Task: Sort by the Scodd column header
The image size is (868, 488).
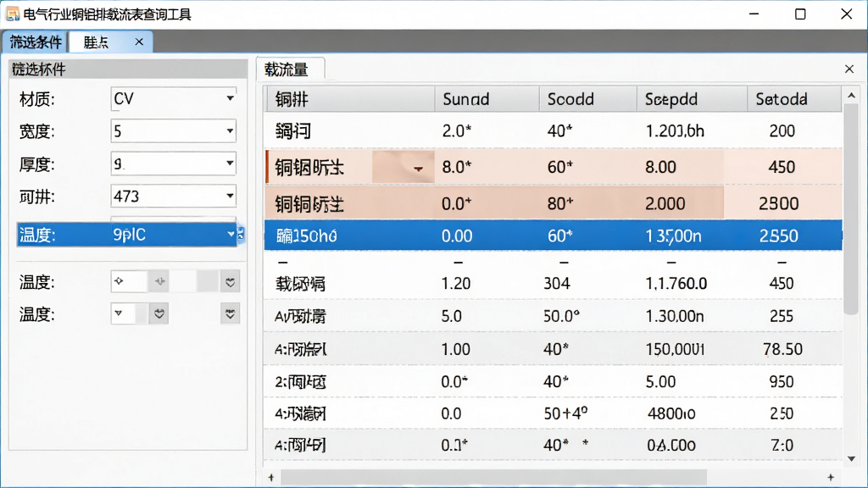Action: point(588,99)
